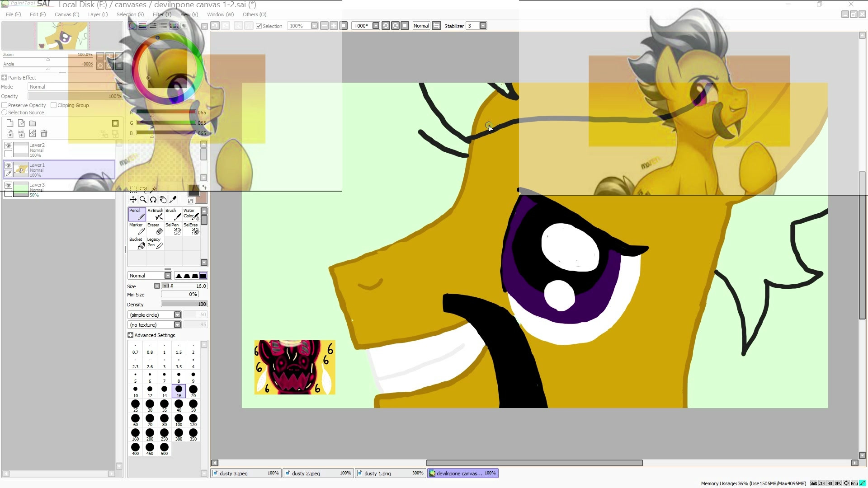The width and height of the screenshot is (868, 488).
Task: Open the Window menu
Action: [x=220, y=14]
